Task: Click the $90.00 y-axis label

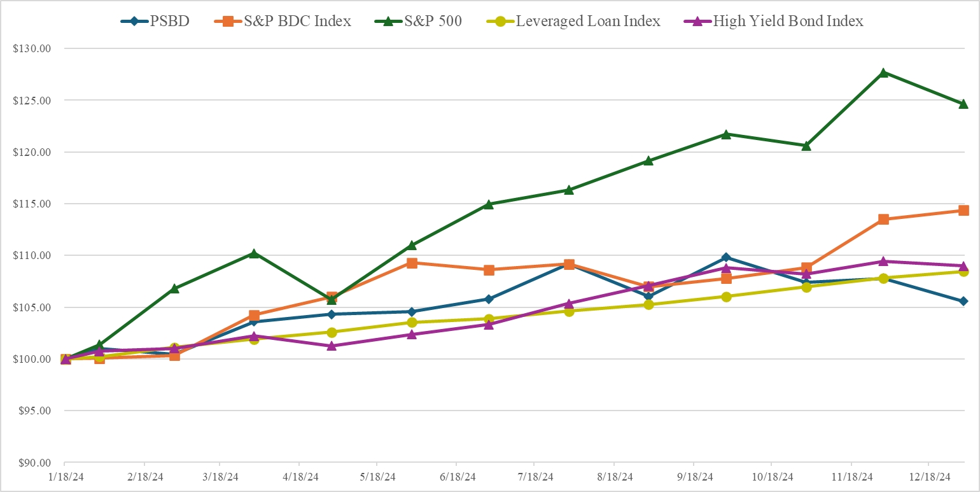Action: pos(32,463)
